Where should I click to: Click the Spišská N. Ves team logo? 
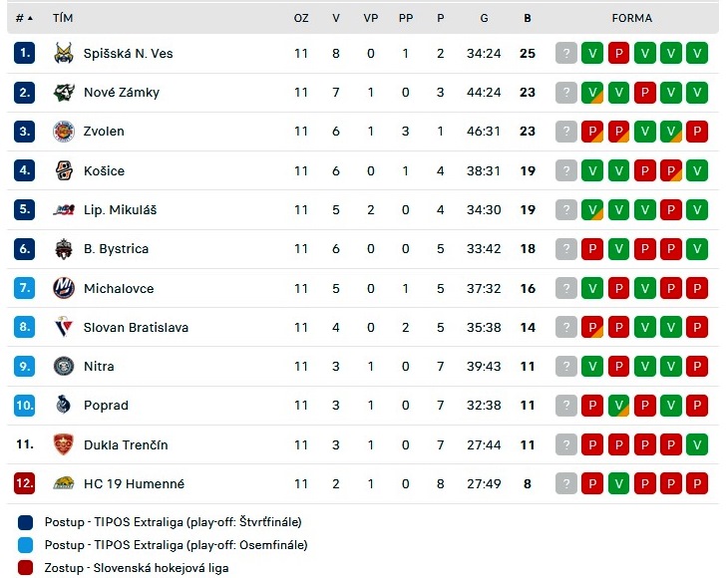pyautogui.click(x=64, y=54)
